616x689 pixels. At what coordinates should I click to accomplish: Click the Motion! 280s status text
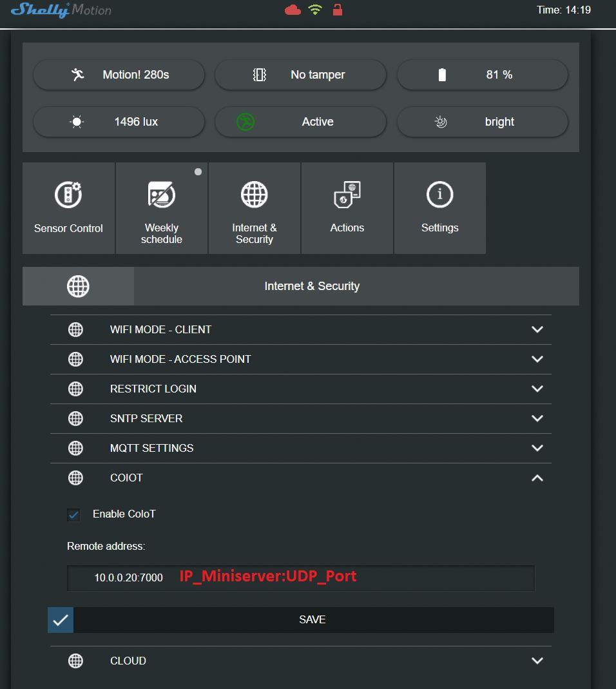[x=136, y=75]
